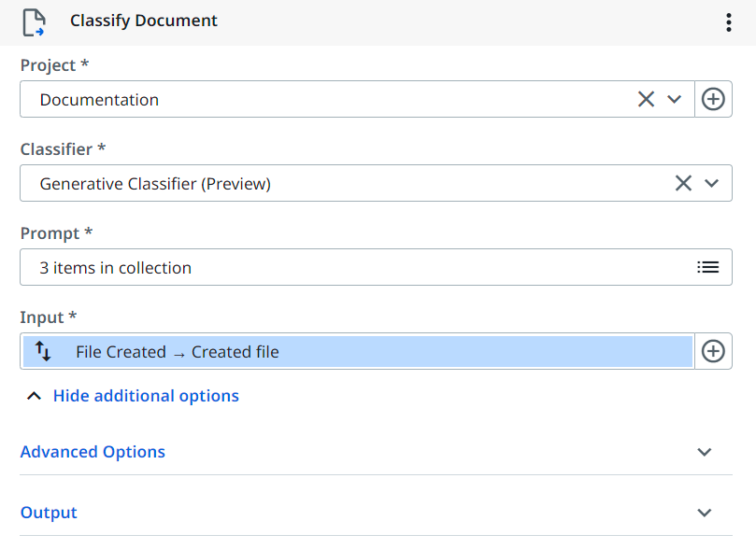Expand the Output section chevron
The image size is (756, 549).
coord(705,513)
